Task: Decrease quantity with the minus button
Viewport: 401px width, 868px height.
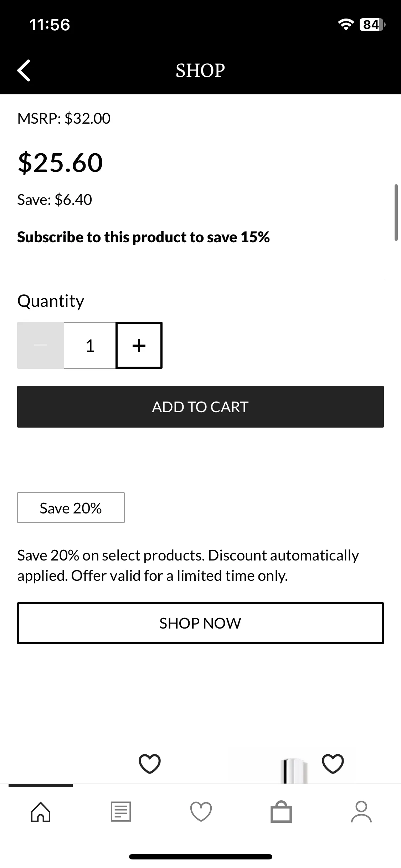Action: pyautogui.click(x=41, y=345)
